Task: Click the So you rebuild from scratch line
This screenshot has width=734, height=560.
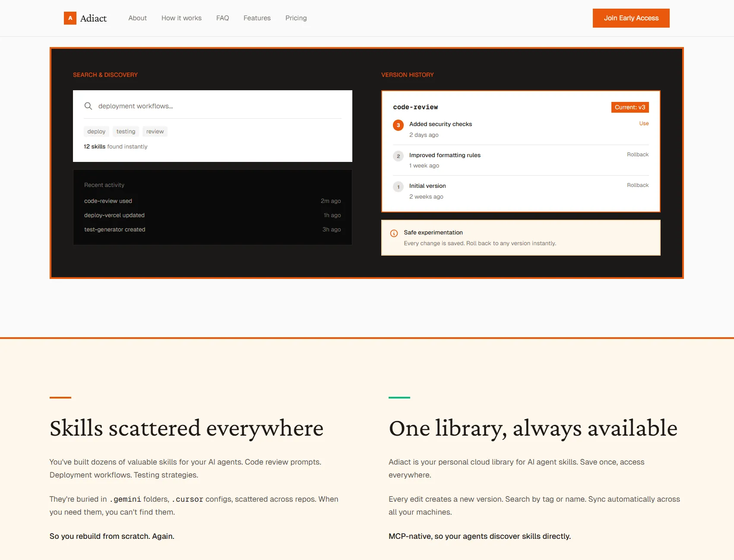Action: pyautogui.click(x=112, y=536)
